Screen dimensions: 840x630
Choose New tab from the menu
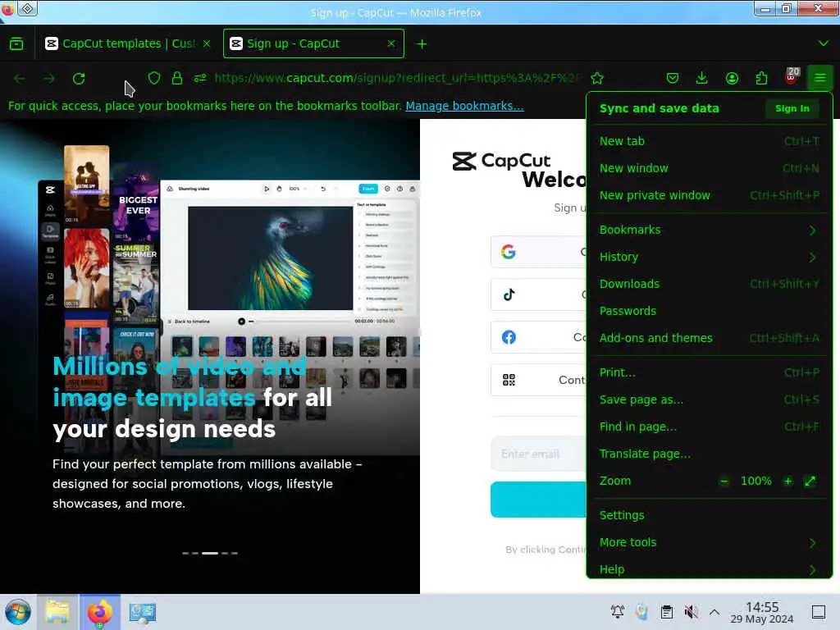coord(710,141)
